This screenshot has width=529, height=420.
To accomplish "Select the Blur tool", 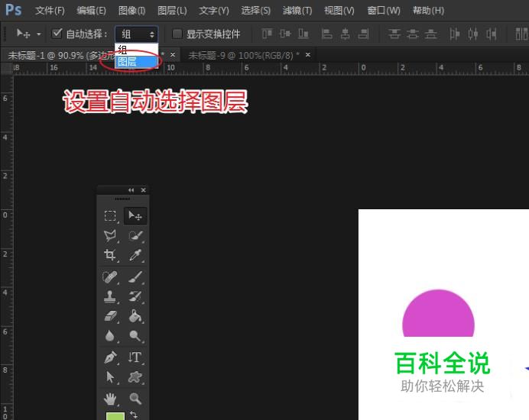I will 110,336.
